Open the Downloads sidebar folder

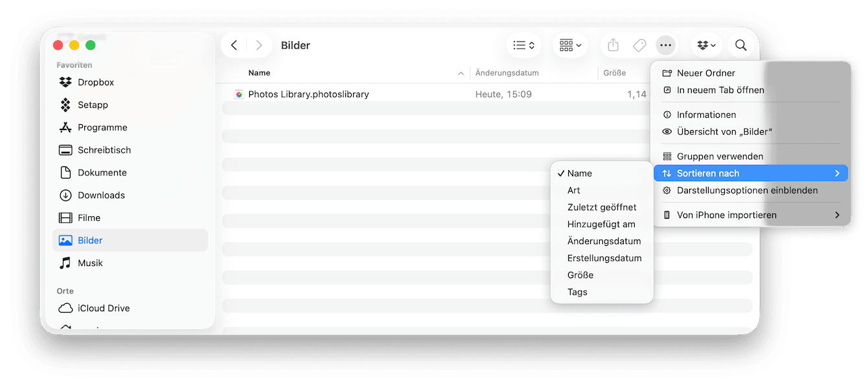[101, 195]
